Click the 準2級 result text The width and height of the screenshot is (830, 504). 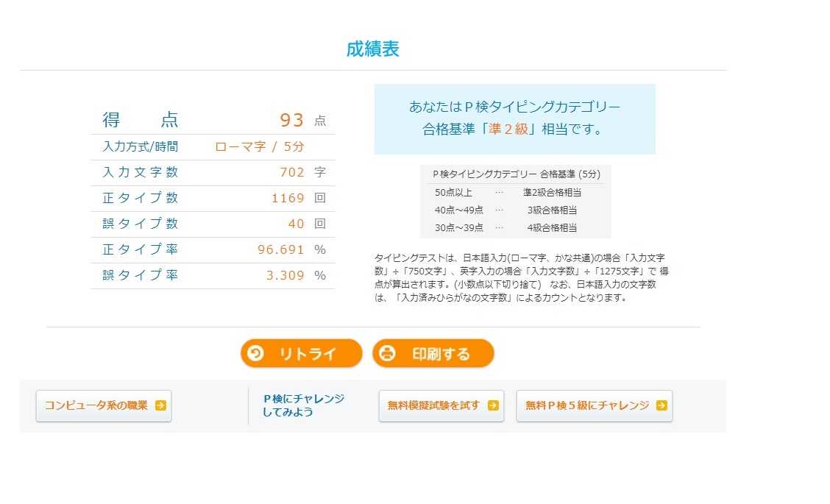tap(508, 129)
